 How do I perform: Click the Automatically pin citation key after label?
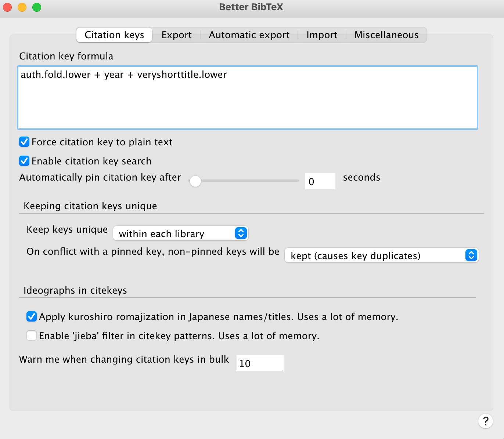click(x=100, y=177)
